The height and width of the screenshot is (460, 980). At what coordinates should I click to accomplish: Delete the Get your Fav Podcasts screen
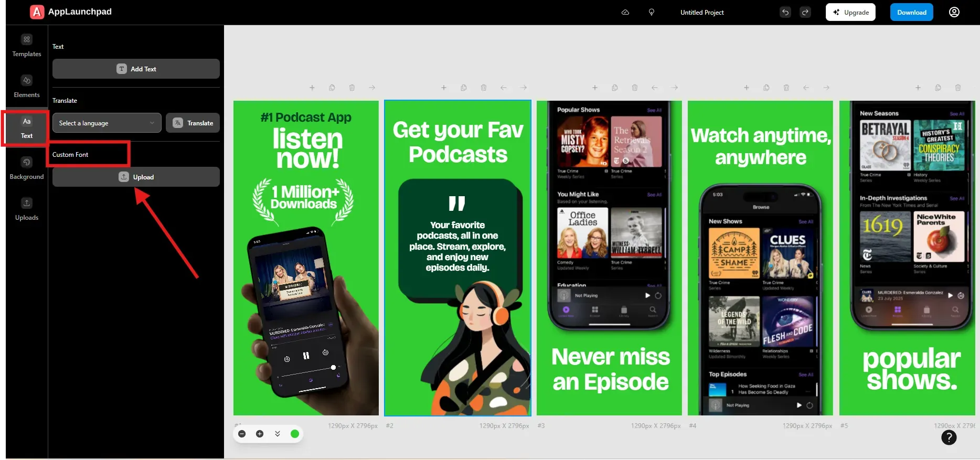click(x=484, y=88)
